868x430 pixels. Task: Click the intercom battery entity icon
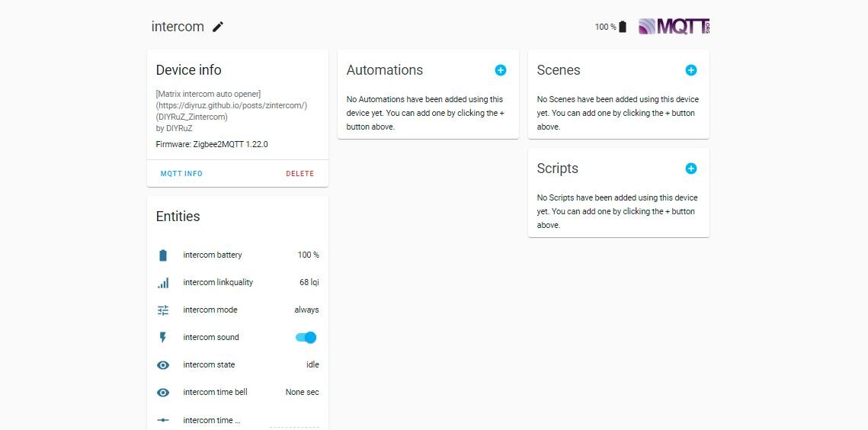click(163, 255)
